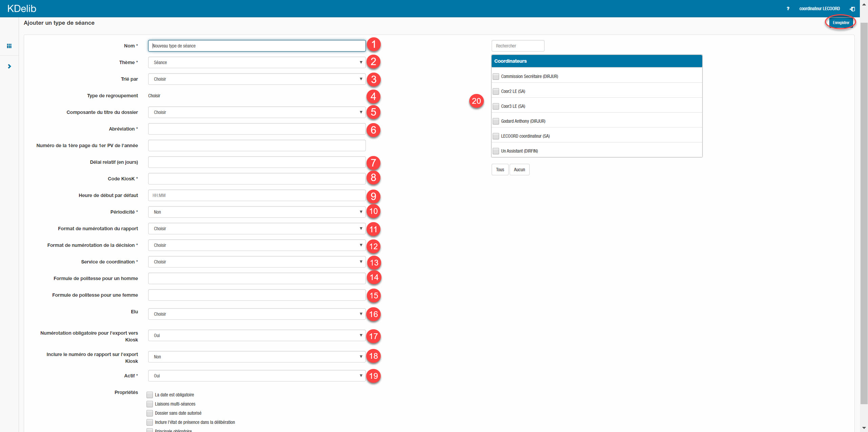Click the logout icon in top bar
Screen dimensions: 868x432
(852, 9)
